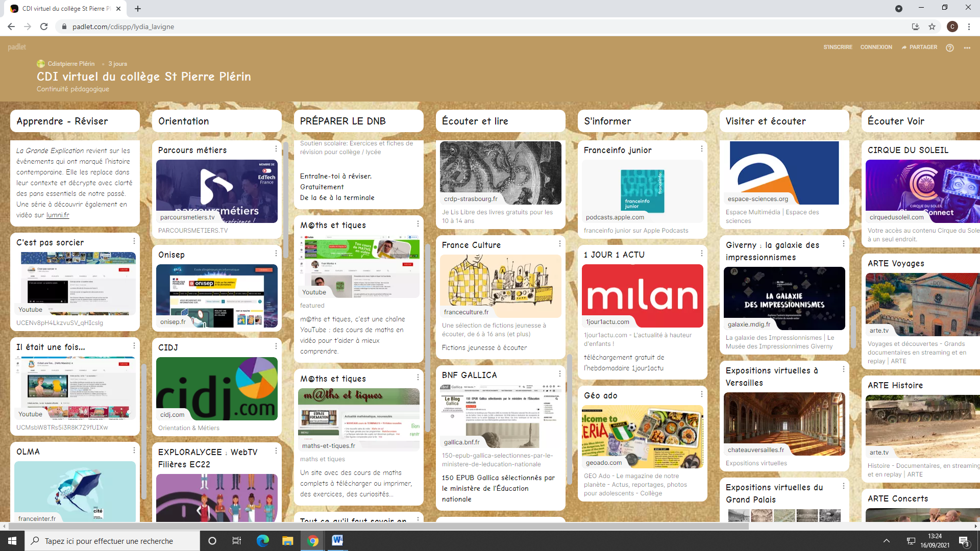The width and height of the screenshot is (980, 551).
Task: Open the cirquedusoleil.com thumbnail
Action: (923, 191)
